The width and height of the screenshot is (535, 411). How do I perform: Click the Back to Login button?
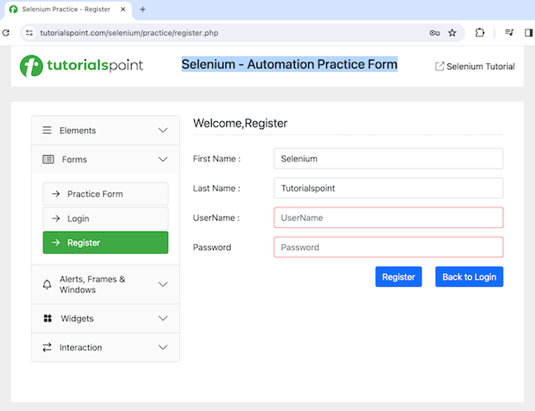coord(469,277)
